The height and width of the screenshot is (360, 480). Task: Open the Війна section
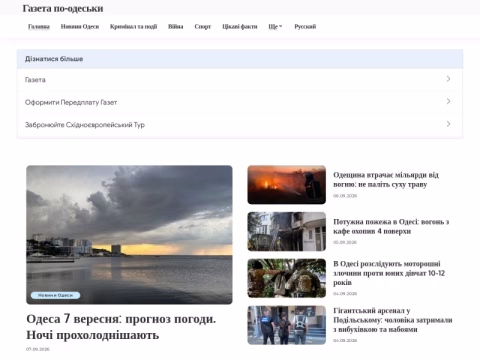[176, 27]
